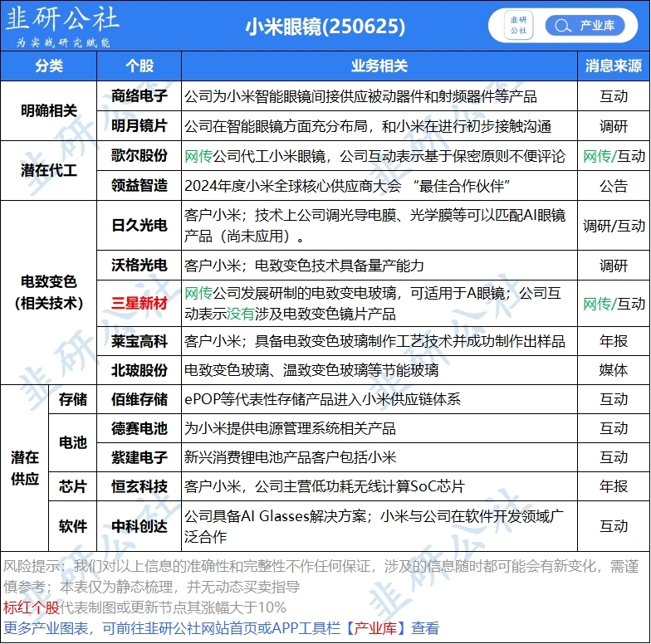
Task: Click stock name 沃格光电
Action: 139,266
